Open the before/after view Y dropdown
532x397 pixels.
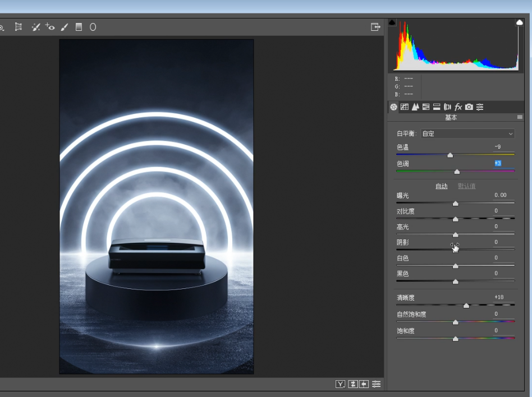tap(340, 384)
